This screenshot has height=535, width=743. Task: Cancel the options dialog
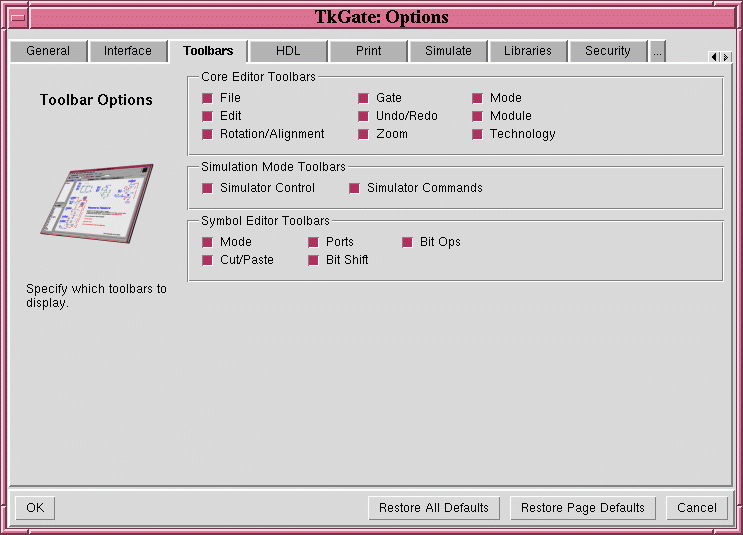pos(696,508)
